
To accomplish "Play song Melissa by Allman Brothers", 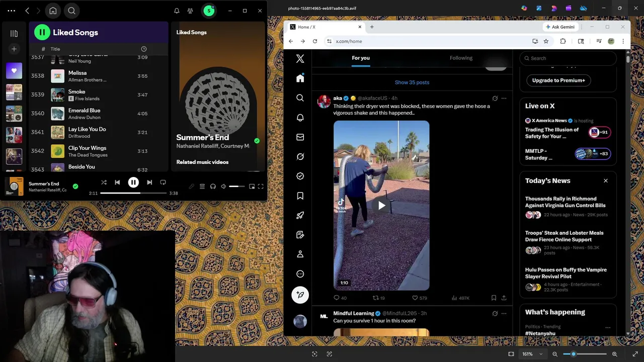I will pyautogui.click(x=98, y=76).
